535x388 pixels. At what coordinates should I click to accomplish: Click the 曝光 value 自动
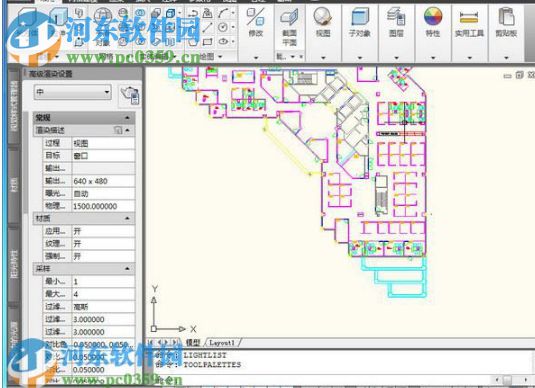103,193
